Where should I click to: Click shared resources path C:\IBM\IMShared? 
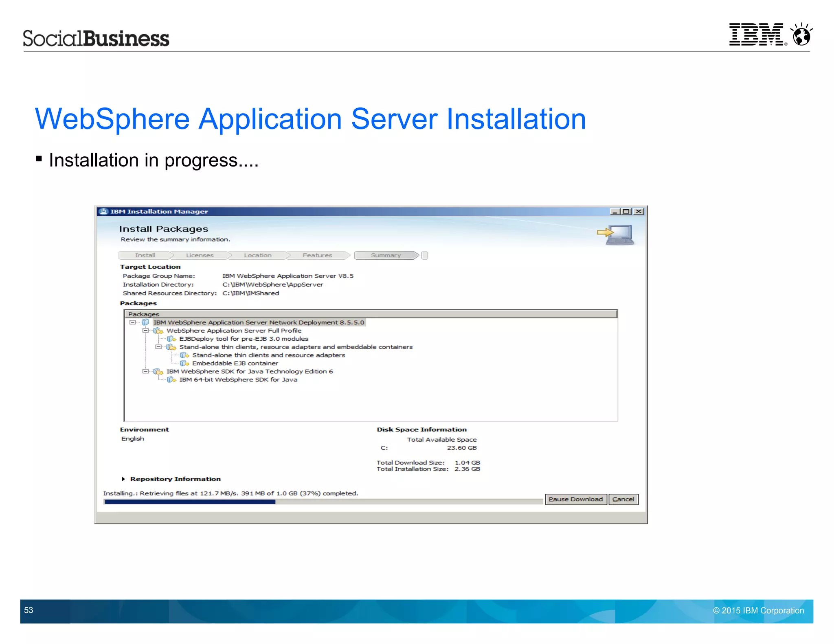click(250, 293)
